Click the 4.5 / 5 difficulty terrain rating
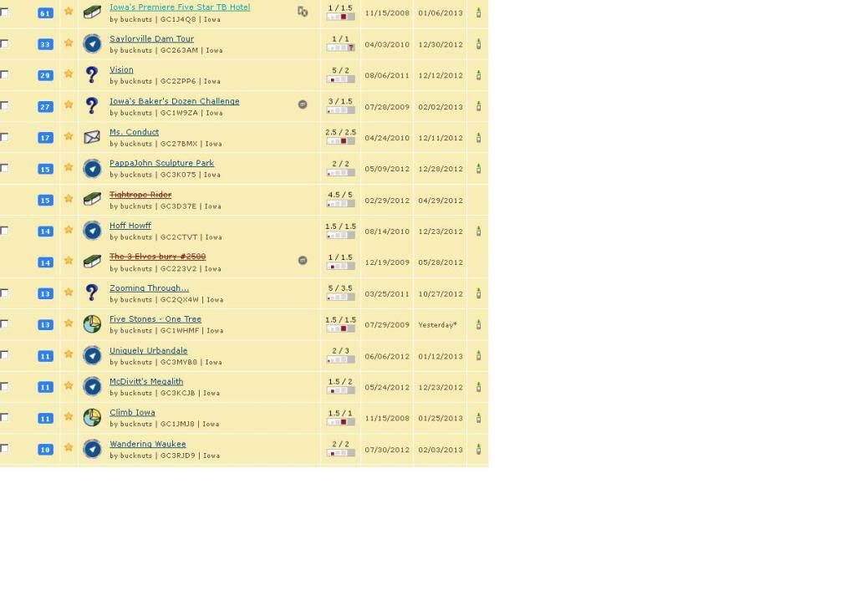This screenshot has width=856, height=616. [340, 194]
